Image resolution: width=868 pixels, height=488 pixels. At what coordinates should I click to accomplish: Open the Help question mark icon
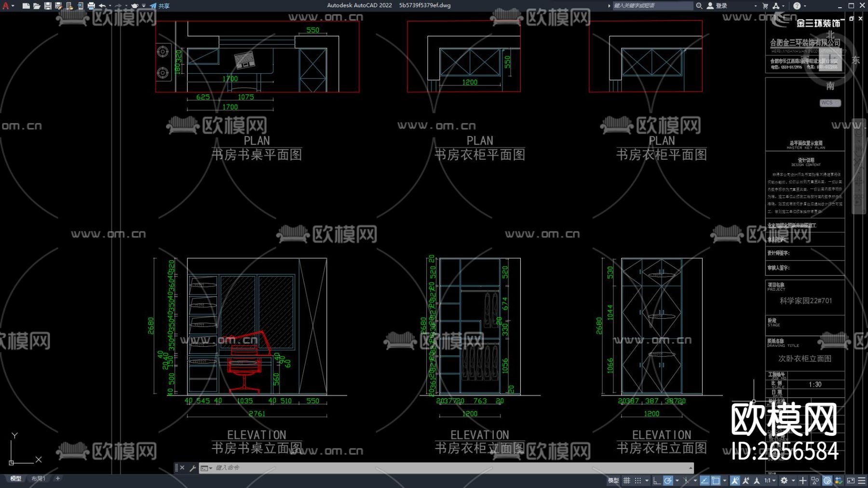click(x=797, y=6)
